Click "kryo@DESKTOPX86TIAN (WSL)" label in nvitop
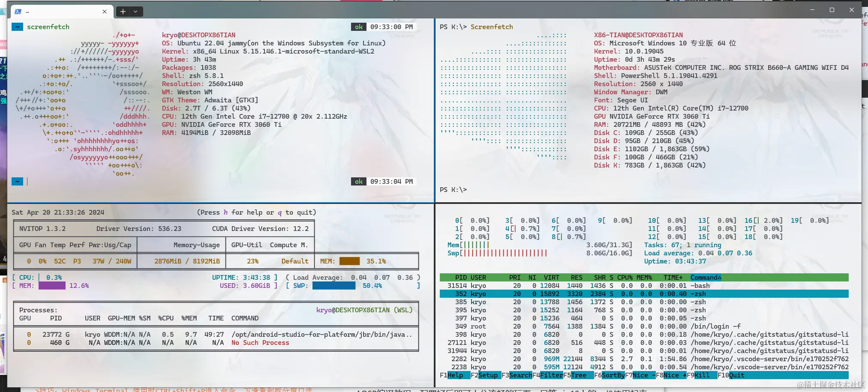Screen dimensions: 868x392 pyautogui.click(x=364, y=310)
